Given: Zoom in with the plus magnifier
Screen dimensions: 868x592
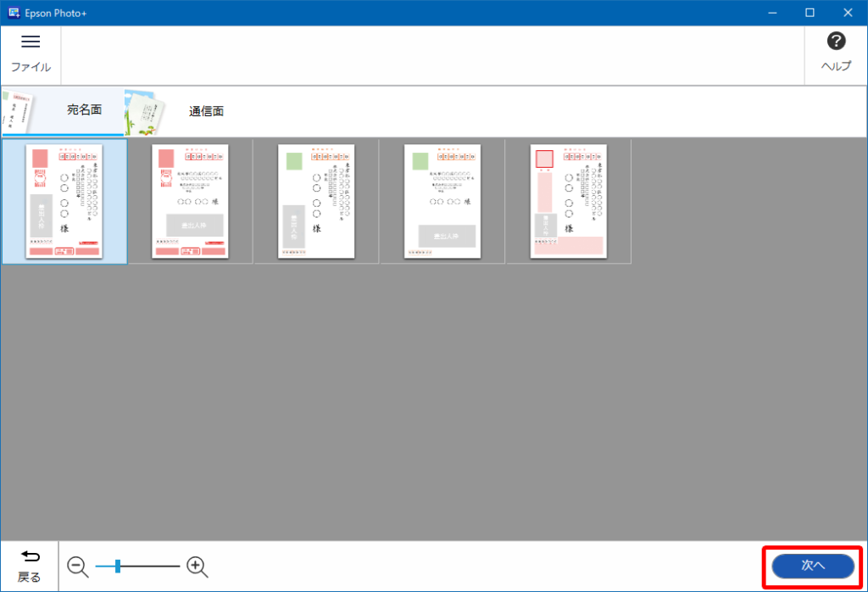Looking at the screenshot, I should (x=198, y=567).
